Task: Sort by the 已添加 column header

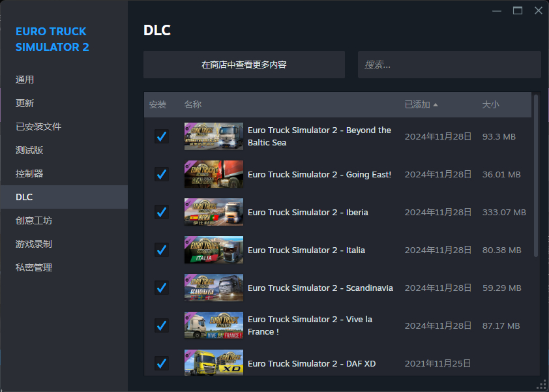Action: (x=421, y=104)
